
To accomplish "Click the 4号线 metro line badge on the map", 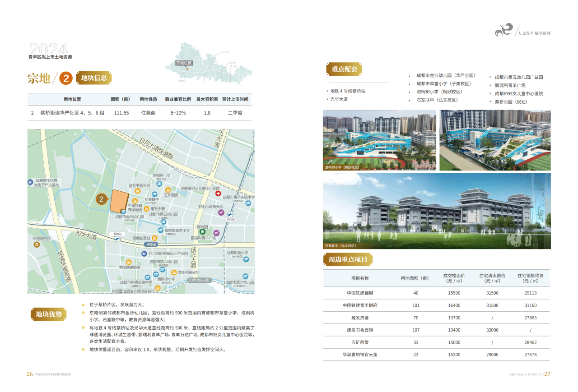I will [150, 244].
